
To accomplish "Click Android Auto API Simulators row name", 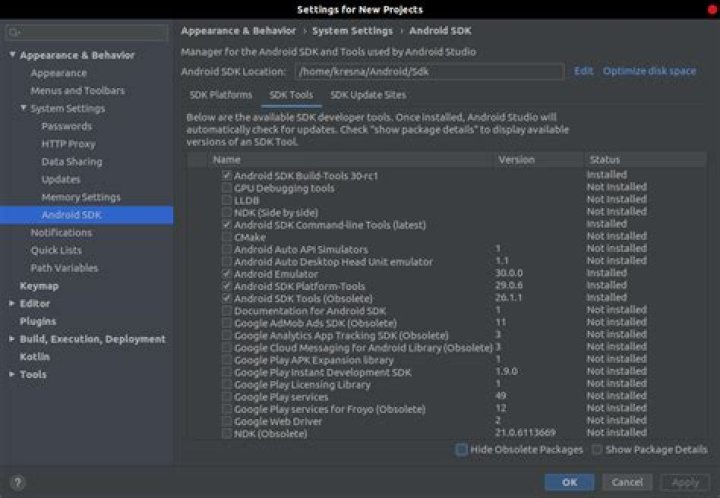I will coord(301,249).
